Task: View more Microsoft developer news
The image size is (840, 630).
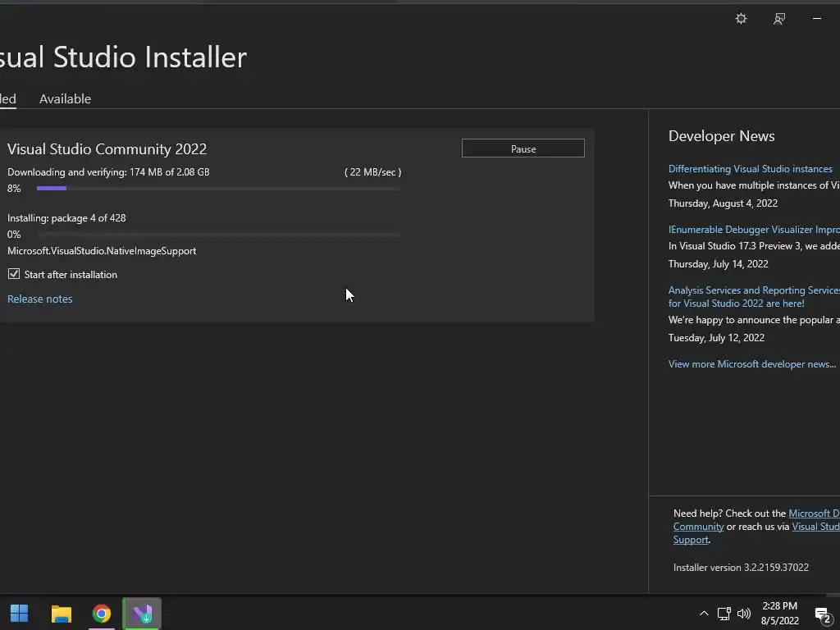Action: point(752,364)
